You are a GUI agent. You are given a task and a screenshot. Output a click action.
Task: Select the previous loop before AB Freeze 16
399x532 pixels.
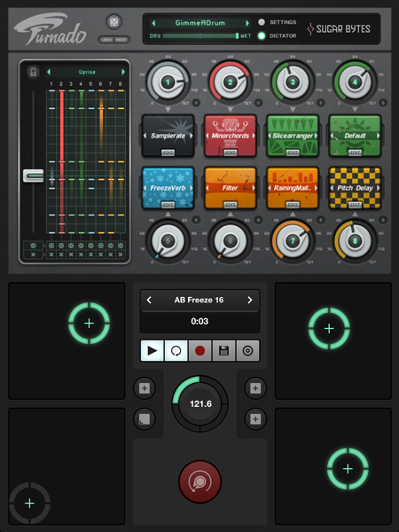(149, 300)
